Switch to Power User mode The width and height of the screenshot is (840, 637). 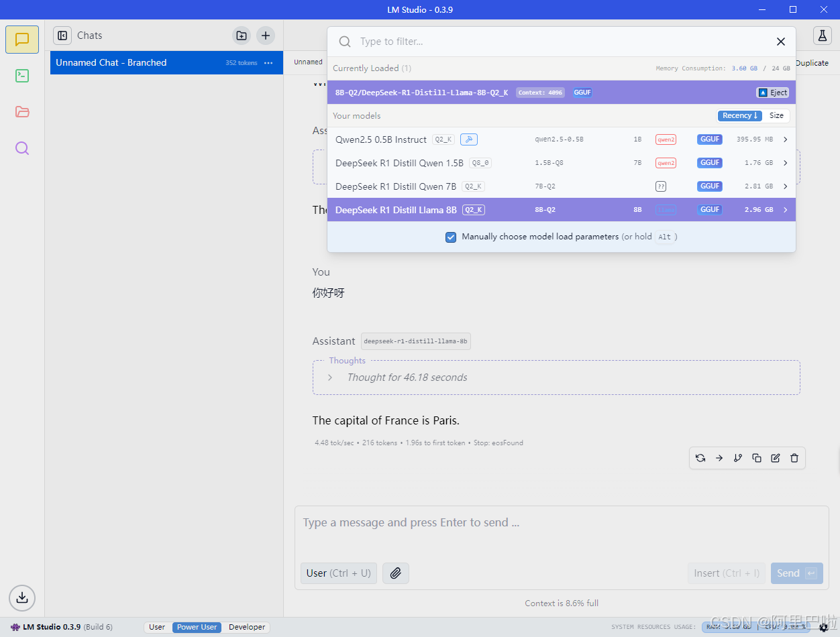(197, 628)
